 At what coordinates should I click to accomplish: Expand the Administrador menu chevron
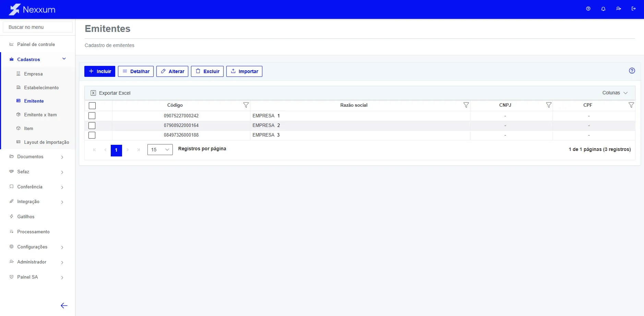(x=62, y=262)
